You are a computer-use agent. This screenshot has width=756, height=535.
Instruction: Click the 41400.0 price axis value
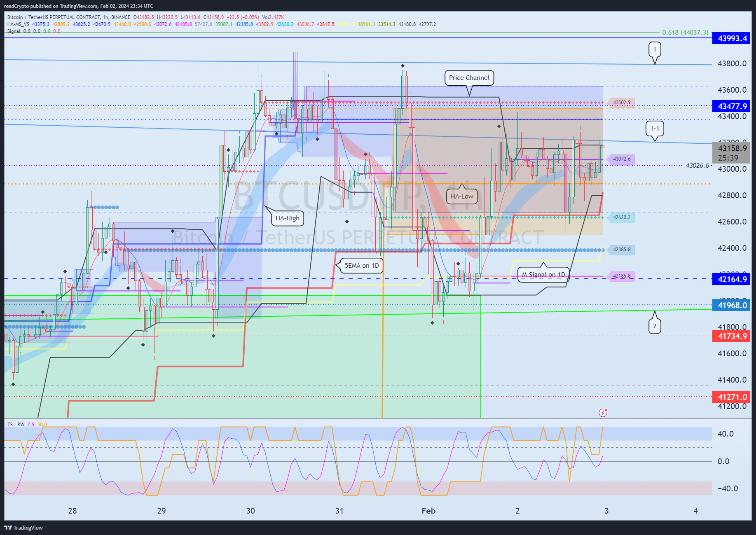click(x=732, y=380)
